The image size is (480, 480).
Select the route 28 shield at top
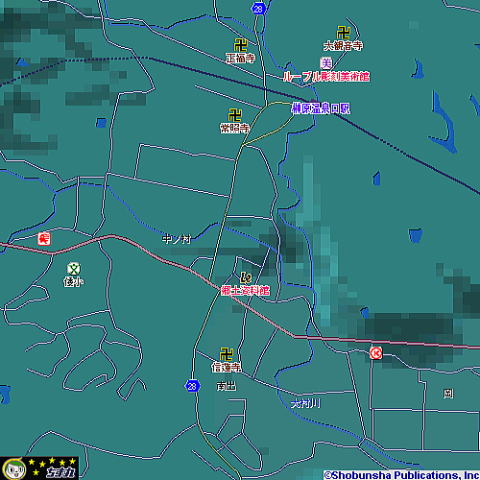(x=258, y=9)
